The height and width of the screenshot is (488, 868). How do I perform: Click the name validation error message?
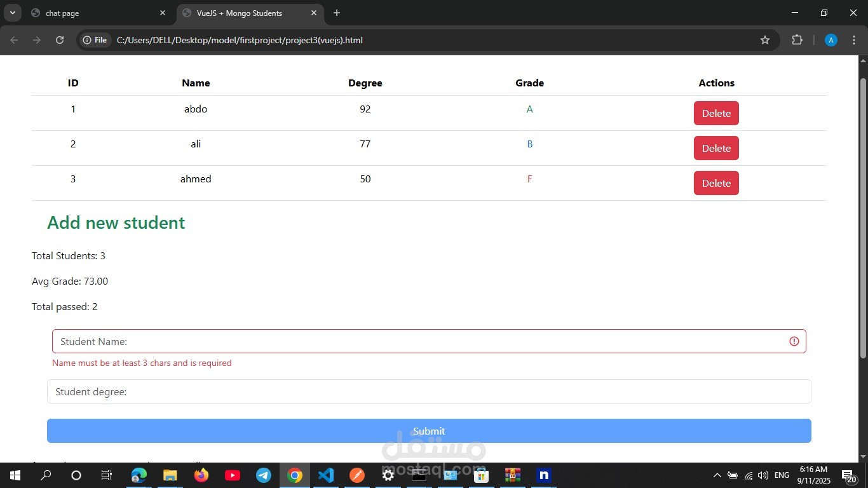(142, 363)
